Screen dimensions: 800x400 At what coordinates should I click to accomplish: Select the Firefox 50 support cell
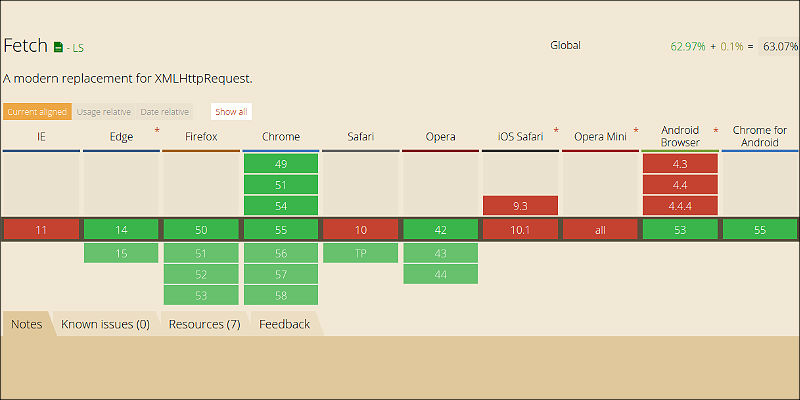coord(201,230)
